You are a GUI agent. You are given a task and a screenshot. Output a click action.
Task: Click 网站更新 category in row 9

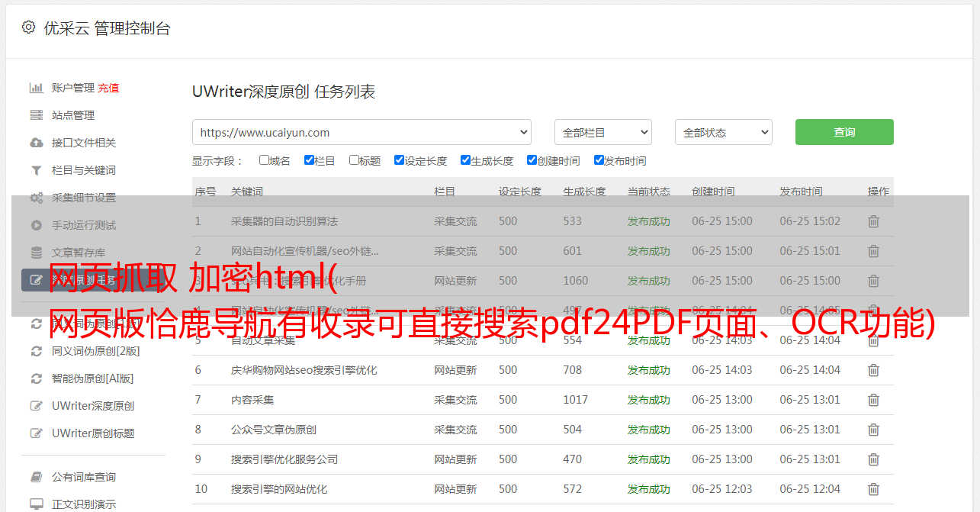click(455, 459)
